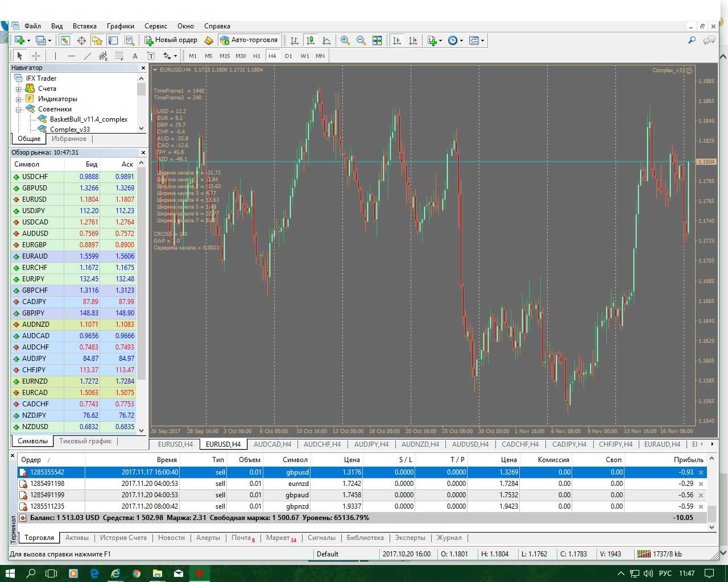
Task: Click the search magnifier icon
Action: (x=692, y=40)
